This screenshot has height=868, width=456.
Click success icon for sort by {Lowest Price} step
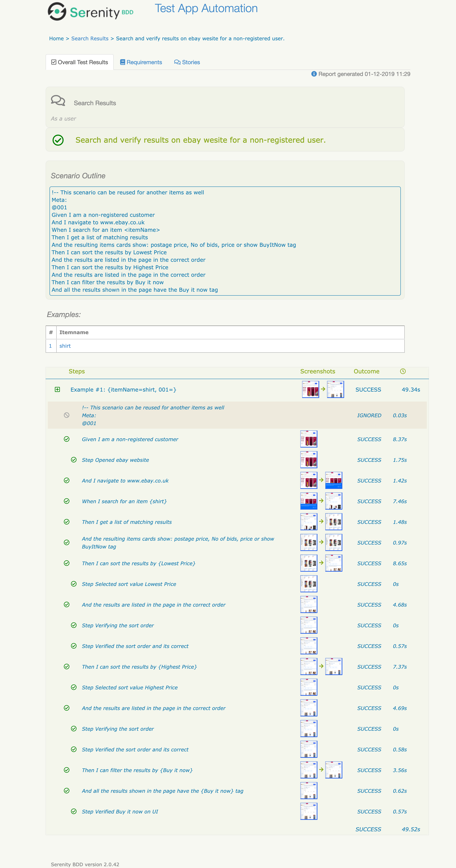[67, 563]
